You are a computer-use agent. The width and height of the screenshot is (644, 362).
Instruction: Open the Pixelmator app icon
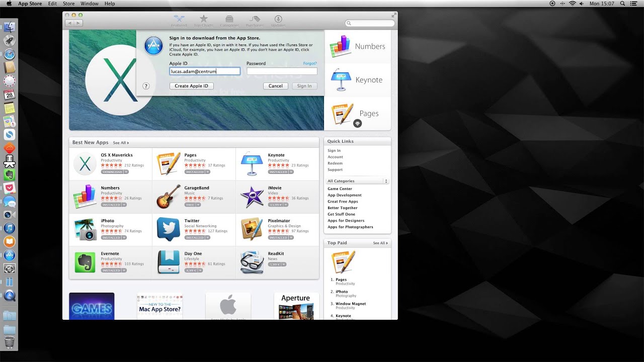[x=252, y=229]
